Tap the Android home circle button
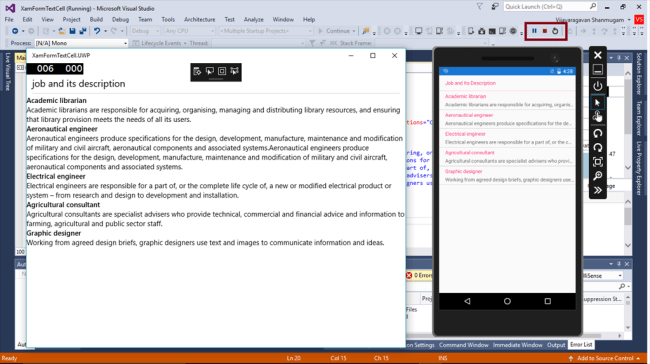The width and height of the screenshot is (650, 364). (507, 301)
